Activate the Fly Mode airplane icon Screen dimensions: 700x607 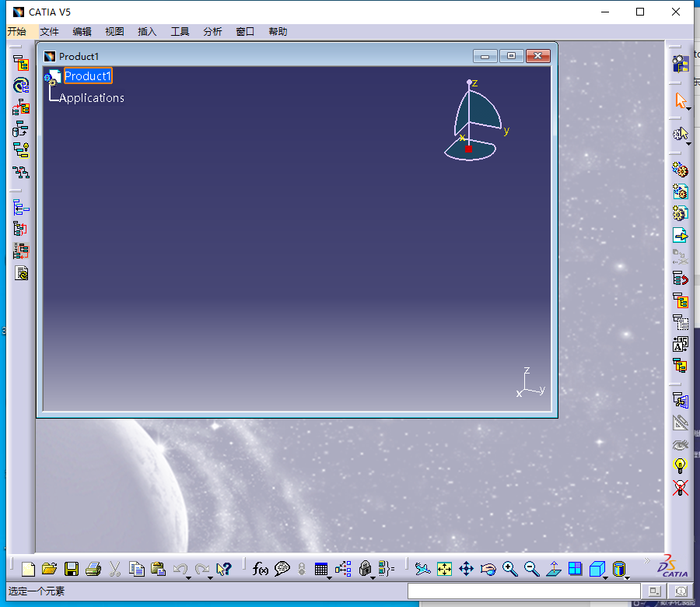[x=421, y=569]
